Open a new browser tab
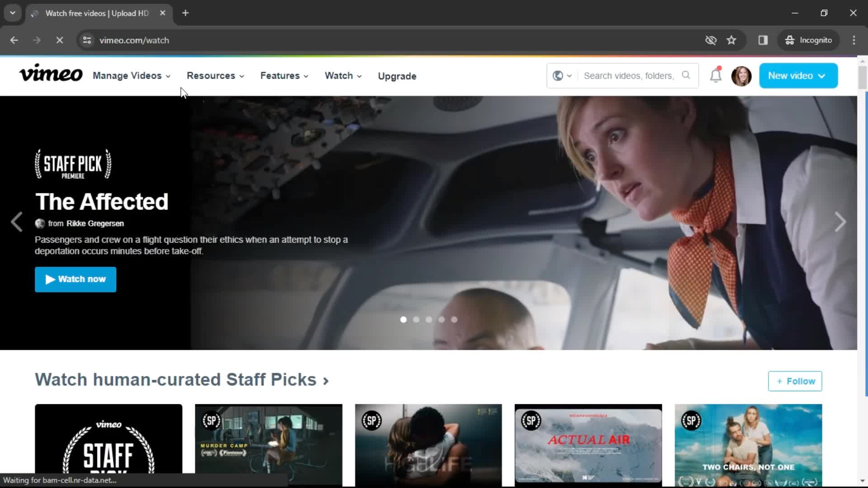The image size is (868, 488). pyautogui.click(x=185, y=13)
